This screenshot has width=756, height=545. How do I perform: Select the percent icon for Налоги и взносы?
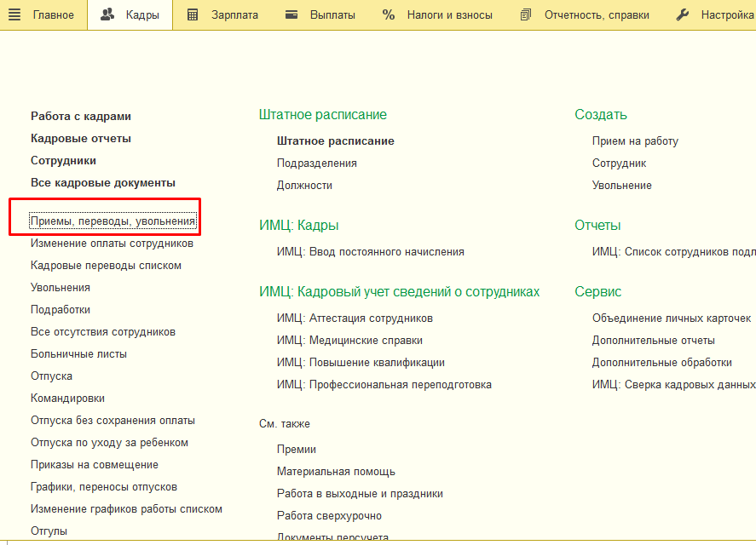click(x=388, y=14)
